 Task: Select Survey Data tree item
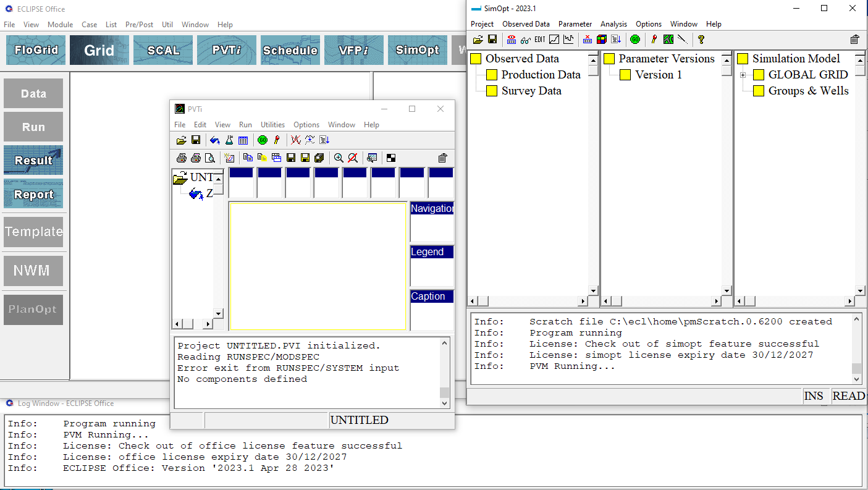531,91
